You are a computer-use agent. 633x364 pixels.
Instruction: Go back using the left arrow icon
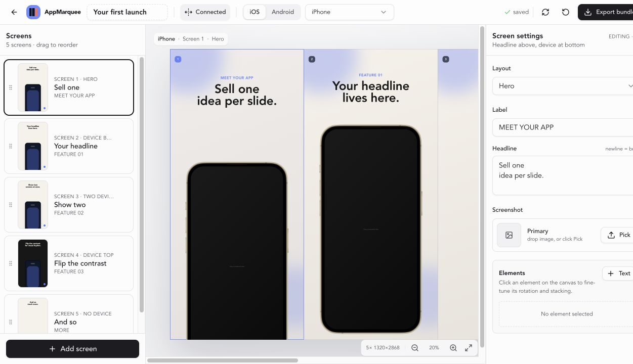14,12
